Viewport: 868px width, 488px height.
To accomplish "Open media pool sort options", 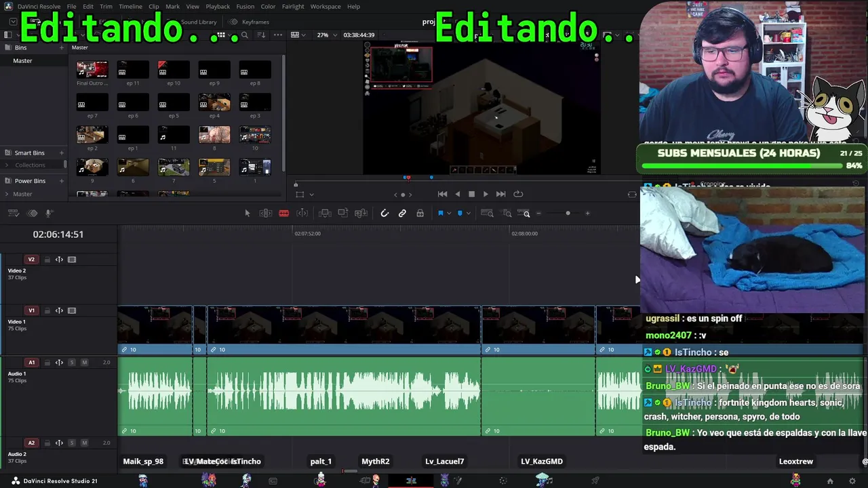I will (x=261, y=35).
